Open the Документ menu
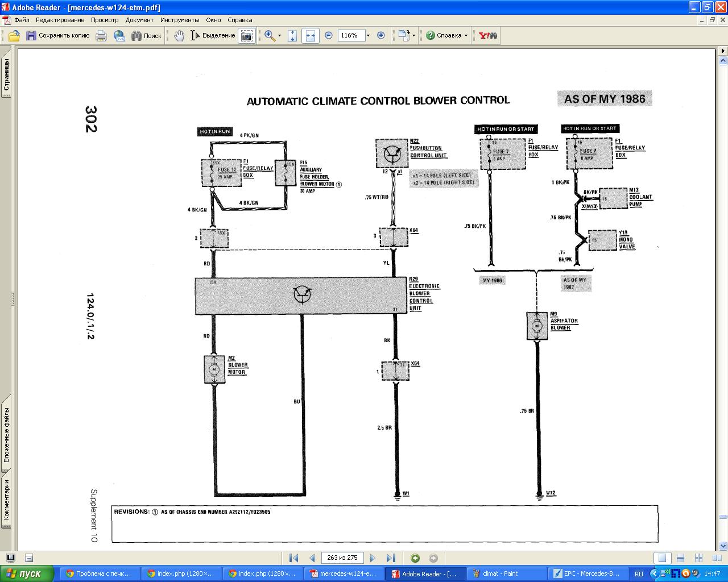Viewport: 728px width, 582px height. pyautogui.click(x=139, y=20)
